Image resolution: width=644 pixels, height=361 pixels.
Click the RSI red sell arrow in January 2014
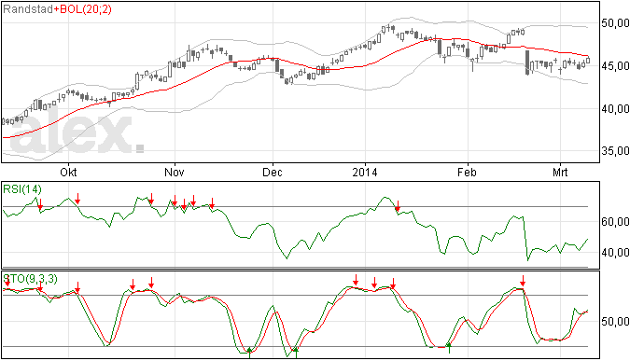pos(398,206)
